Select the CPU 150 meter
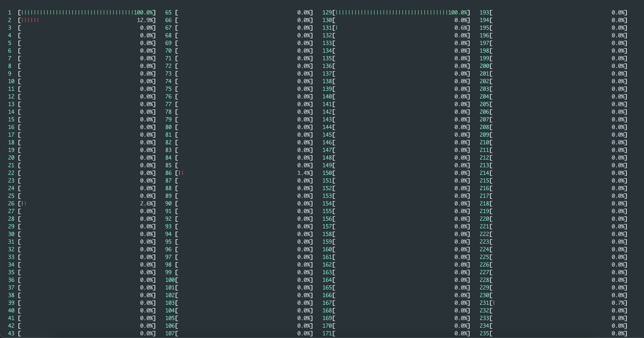The width and height of the screenshot is (644, 338). tap(400, 173)
